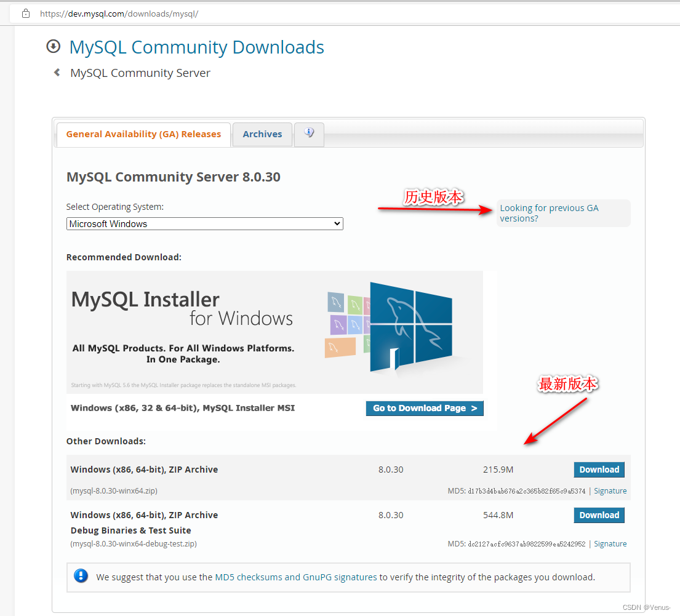680x616 pixels.
Task: Click the blue exclamation notice icon
Action: 81,575
